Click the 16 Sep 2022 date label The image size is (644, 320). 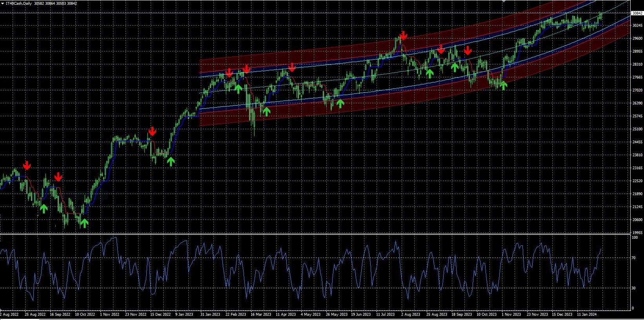[x=60, y=315]
